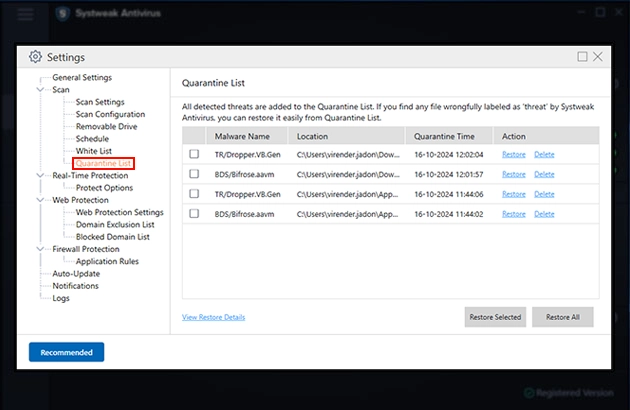Check the box for the 11:44:02 quarantine entry
This screenshot has height=410, width=630.
(x=194, y=213)
